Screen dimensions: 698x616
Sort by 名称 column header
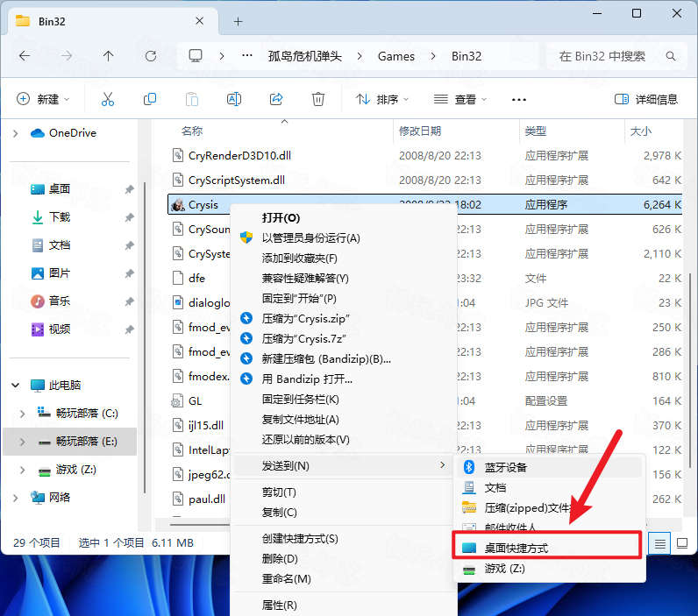pos(192,131)
